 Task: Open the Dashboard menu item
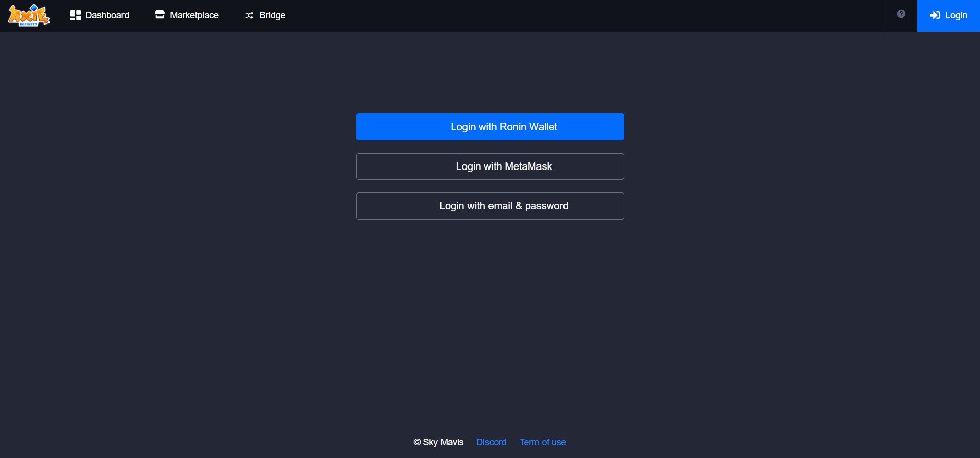pos(100,15)
